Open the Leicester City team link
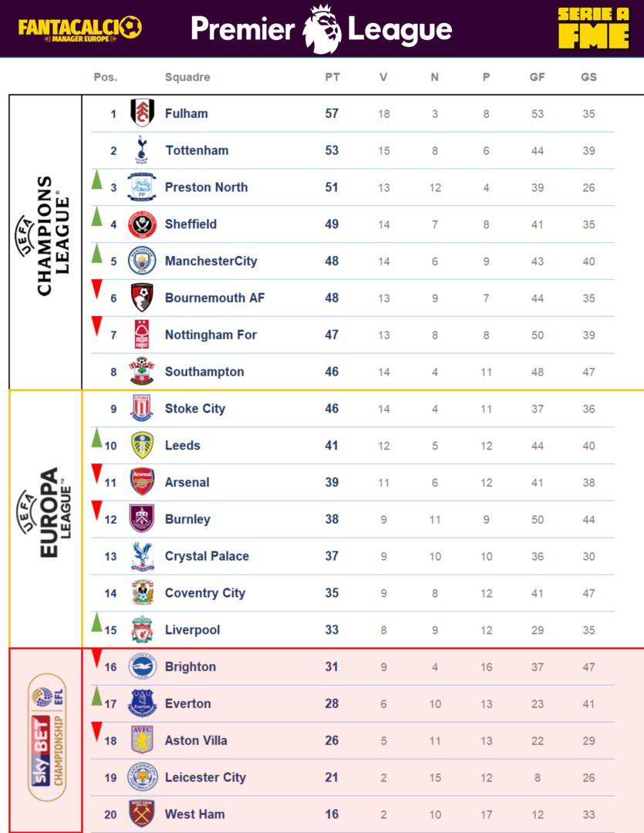 [205, 777]
